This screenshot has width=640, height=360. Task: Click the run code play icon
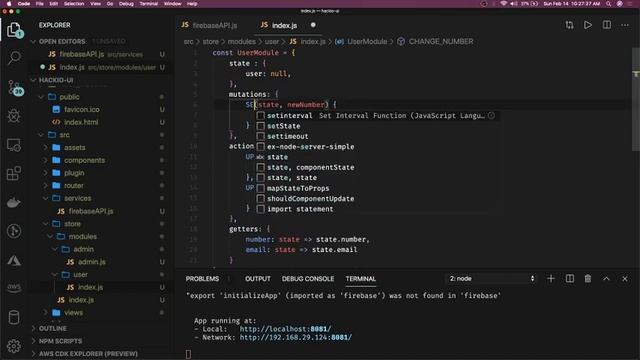coord(588,25)
